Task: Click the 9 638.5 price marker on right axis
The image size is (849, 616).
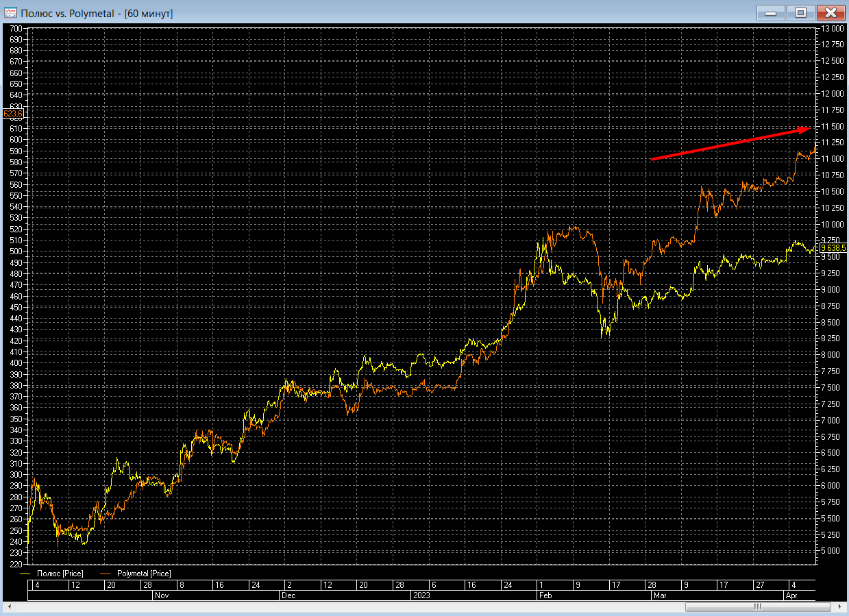Action: coord(833,248)
